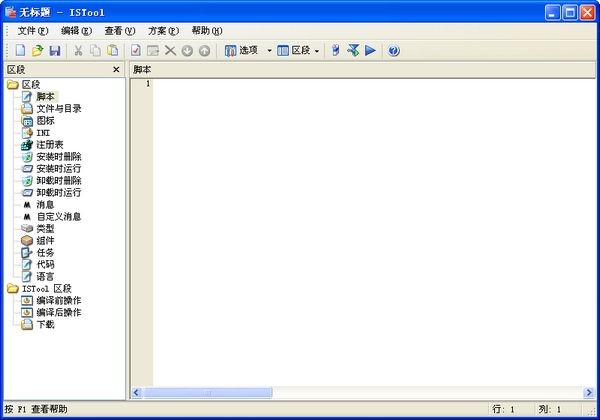
Task: Select 编译前操作 in the tree
Action: tap(59, 301)
